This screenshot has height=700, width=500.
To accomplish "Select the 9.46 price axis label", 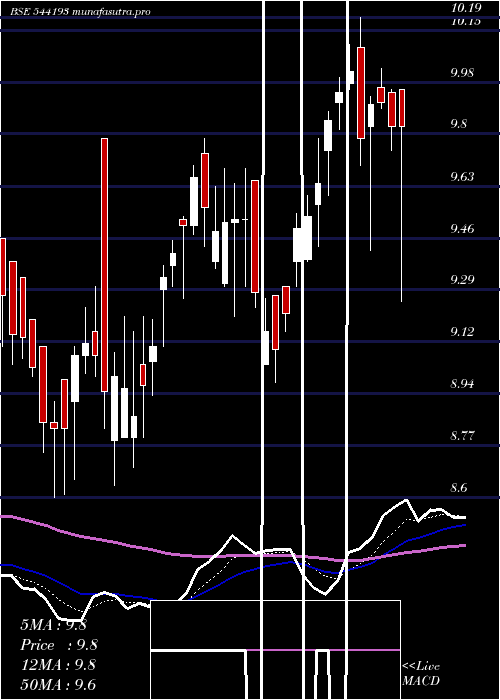I will coord(462,229).
